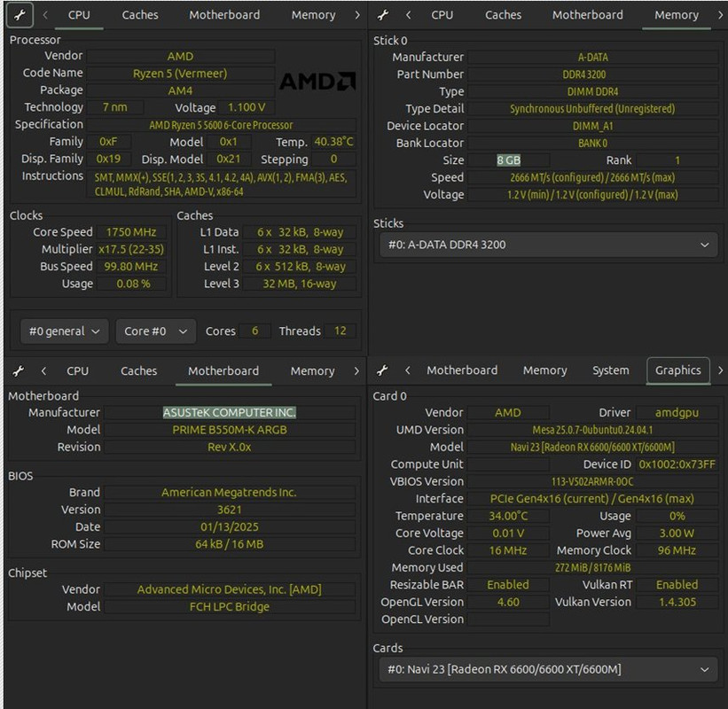Click the wrench icon in the Stick 0 memory window
This screenshot has width=728, height=709.
click(382, 15)
